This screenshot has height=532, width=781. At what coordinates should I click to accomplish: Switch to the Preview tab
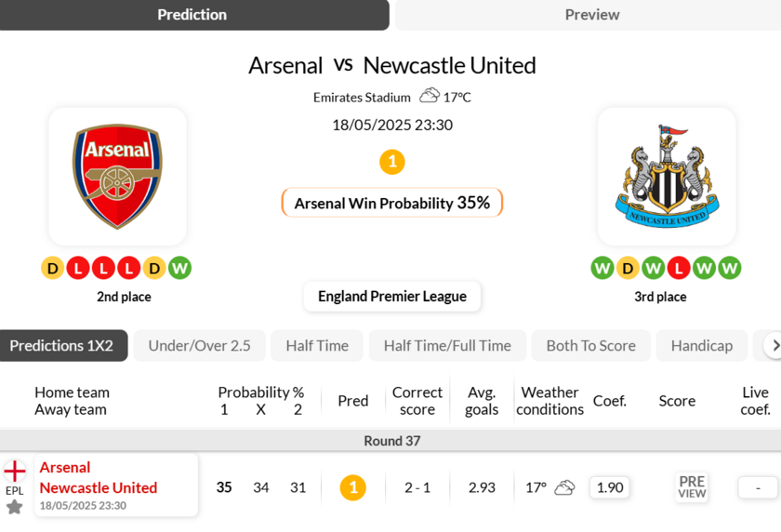point(591,15)
